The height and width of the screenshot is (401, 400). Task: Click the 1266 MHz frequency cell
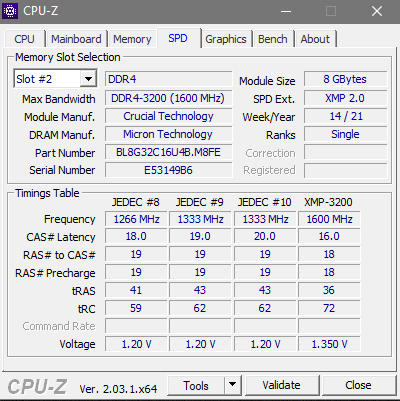pos(136,219)
